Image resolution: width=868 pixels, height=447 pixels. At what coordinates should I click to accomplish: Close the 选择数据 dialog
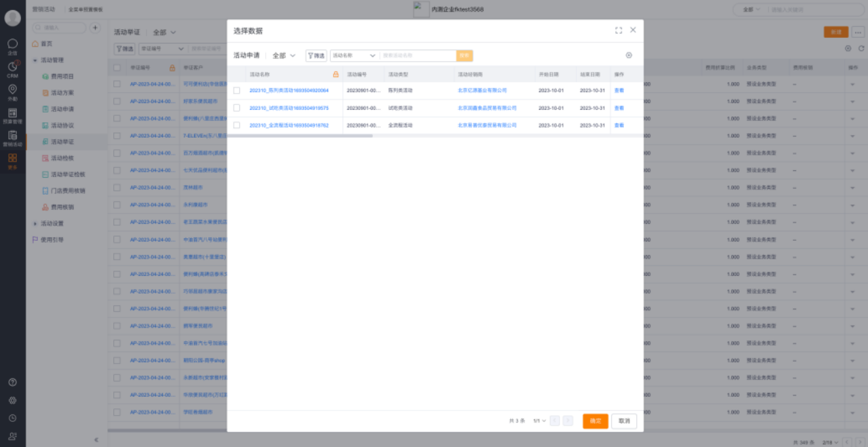(633, 30)
